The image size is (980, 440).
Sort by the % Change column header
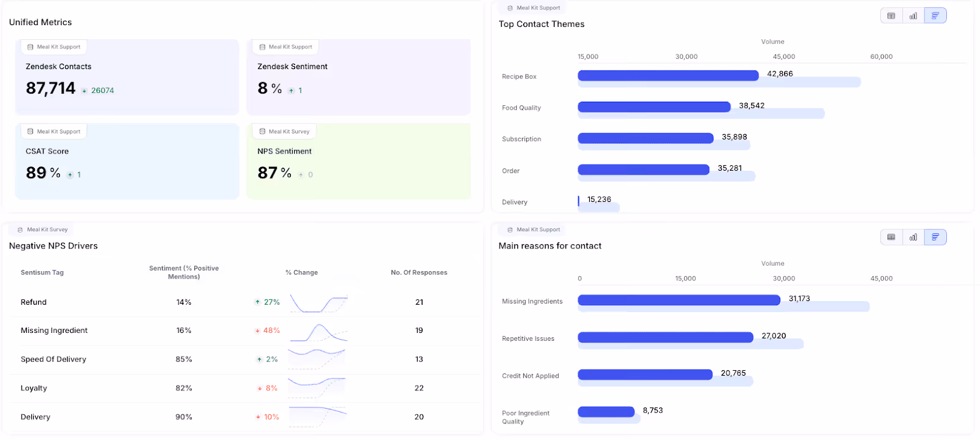click(x=301, y=273)
